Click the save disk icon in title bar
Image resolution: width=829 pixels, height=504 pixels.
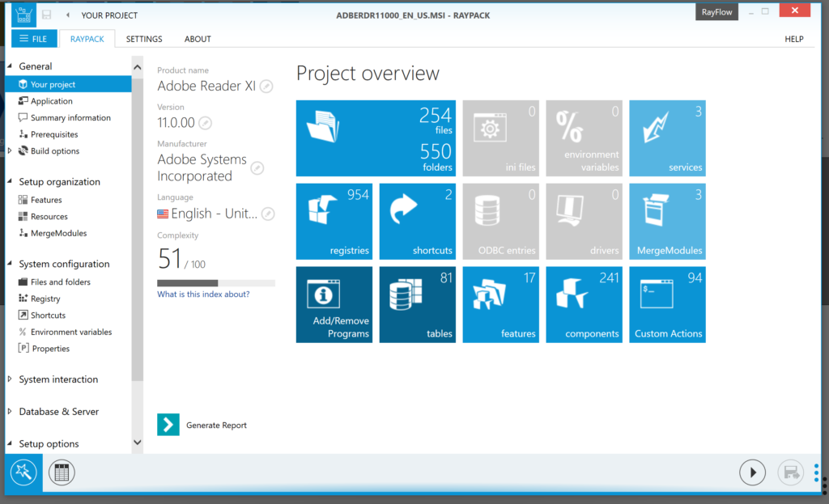tap(46, 15)
